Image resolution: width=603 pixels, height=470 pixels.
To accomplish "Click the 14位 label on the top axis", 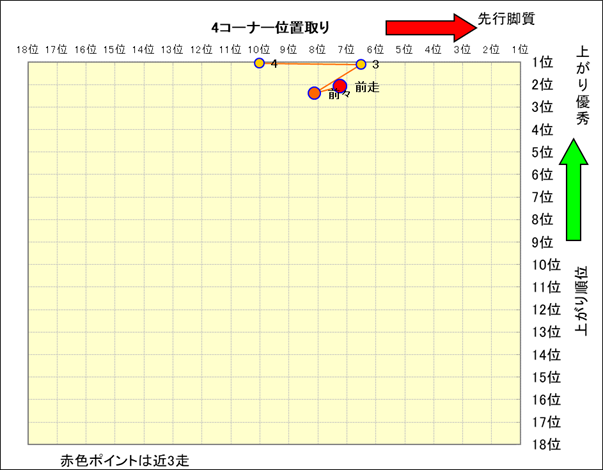I will [x=143, y=48].
